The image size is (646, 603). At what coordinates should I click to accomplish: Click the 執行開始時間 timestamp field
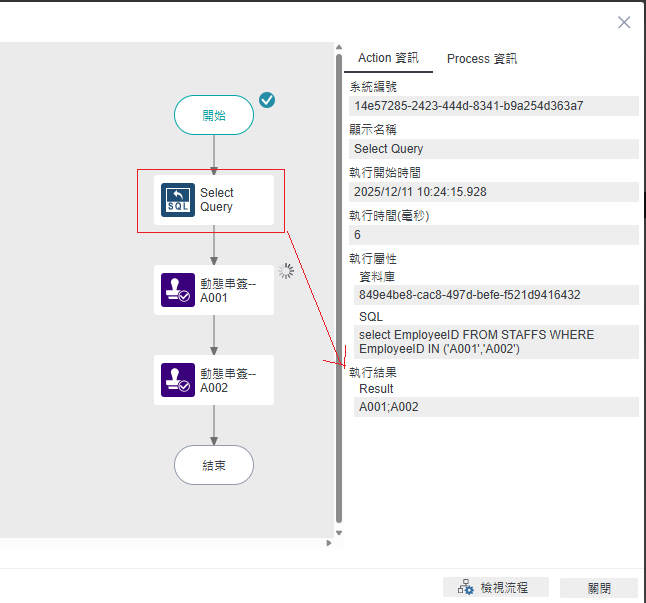click(x=494, y=192)
